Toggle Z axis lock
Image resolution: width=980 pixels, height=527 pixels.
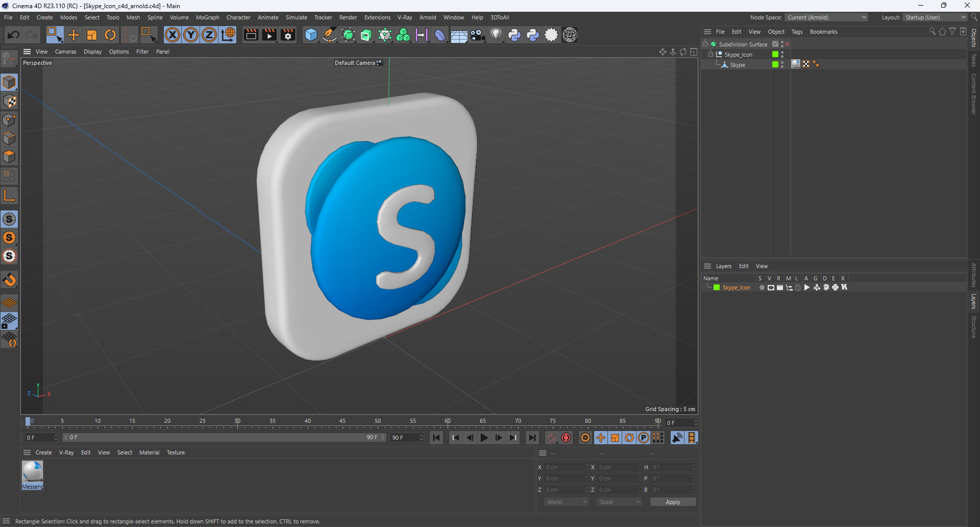(x=209, y=35)
